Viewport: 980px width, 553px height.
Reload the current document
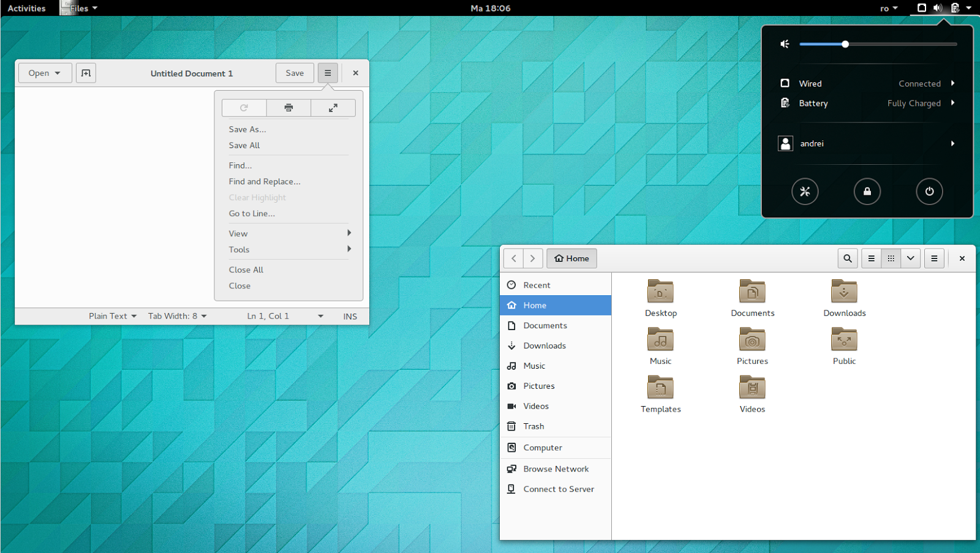point(244,107)
